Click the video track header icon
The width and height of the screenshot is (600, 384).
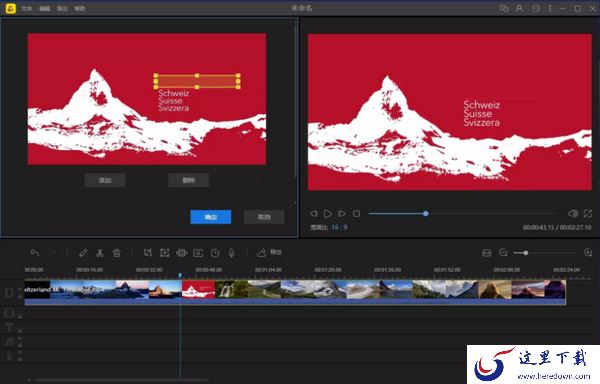9,293
